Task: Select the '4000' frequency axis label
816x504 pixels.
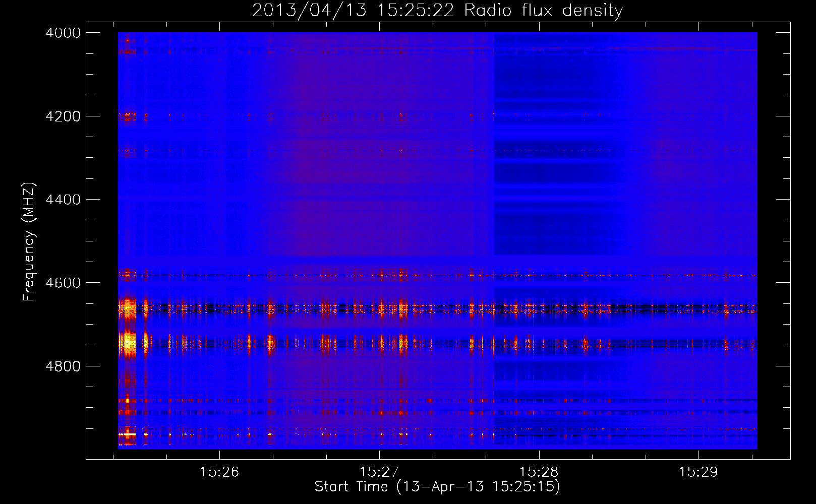Action: tap(63, 33)
